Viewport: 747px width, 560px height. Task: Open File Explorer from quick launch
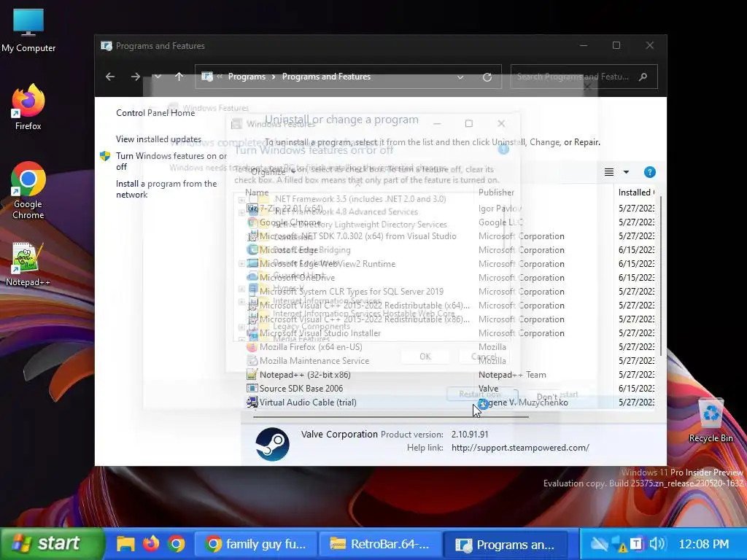pyautogui.click(x=125, y=544)
